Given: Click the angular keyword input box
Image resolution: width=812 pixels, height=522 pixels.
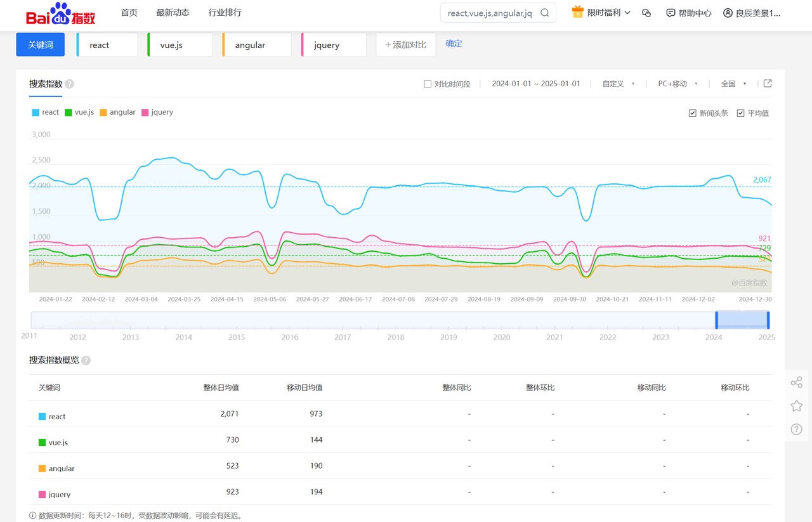Looking at the screenshot, I should pos(257,45).
